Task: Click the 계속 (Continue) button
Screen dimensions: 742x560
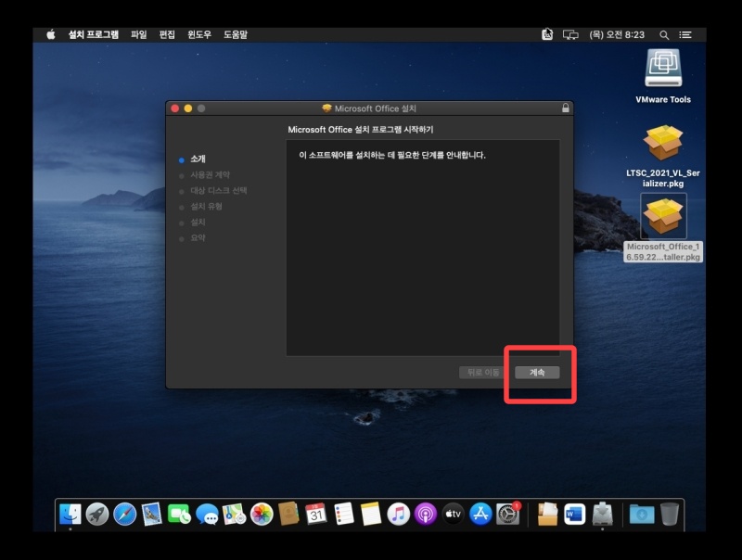Action: 537,372
